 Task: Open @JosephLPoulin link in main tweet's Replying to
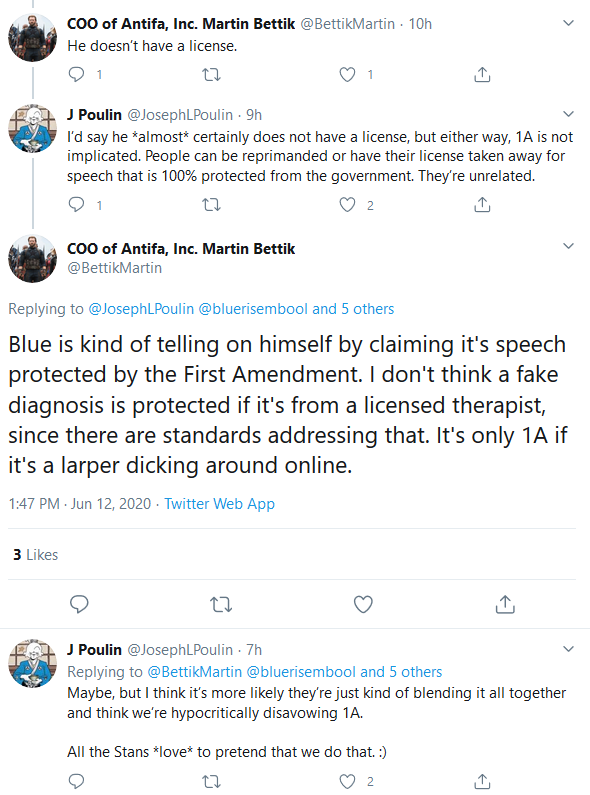[x=141, y=309]
